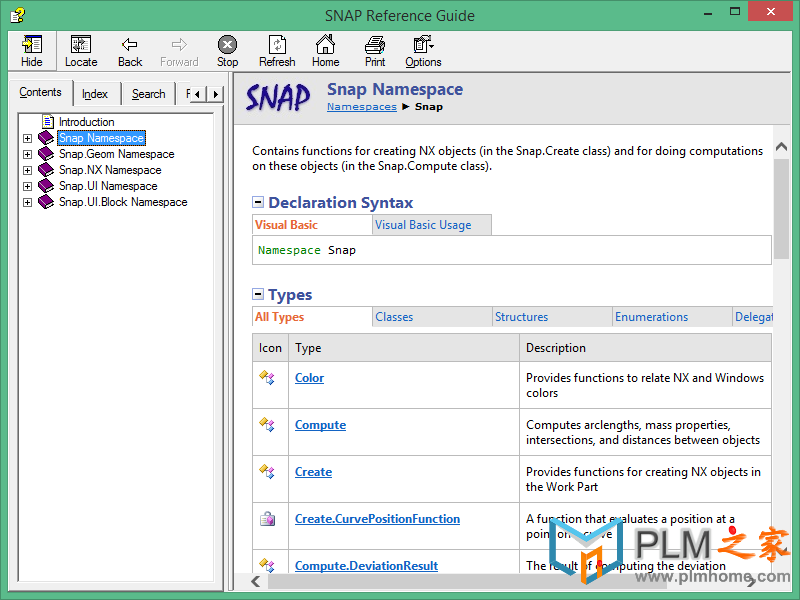Viewport: 800px width, 600px height.
Task: Click the class icon for Compute.DeviationResult
Action: 267,565
